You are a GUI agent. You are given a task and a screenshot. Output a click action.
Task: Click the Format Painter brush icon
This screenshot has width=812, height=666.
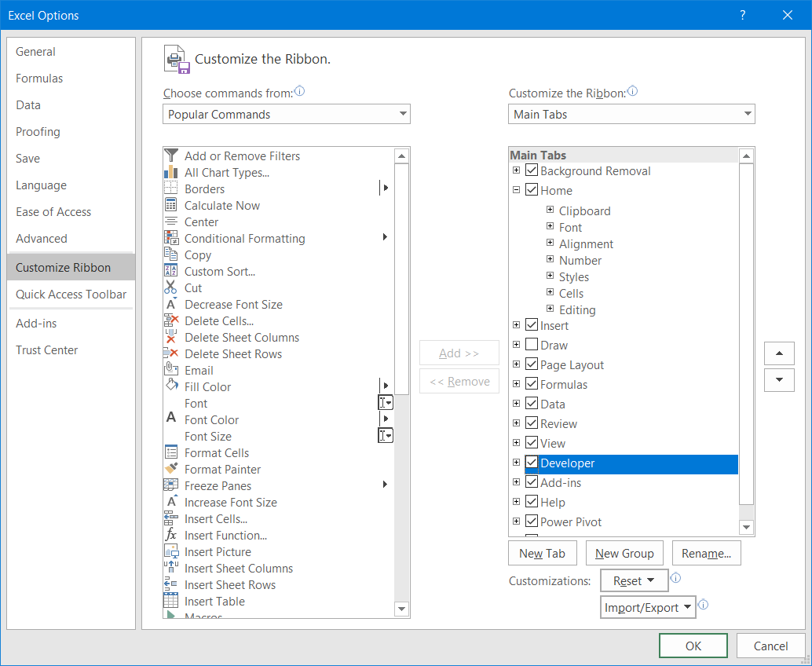click(x=171, y=469)
